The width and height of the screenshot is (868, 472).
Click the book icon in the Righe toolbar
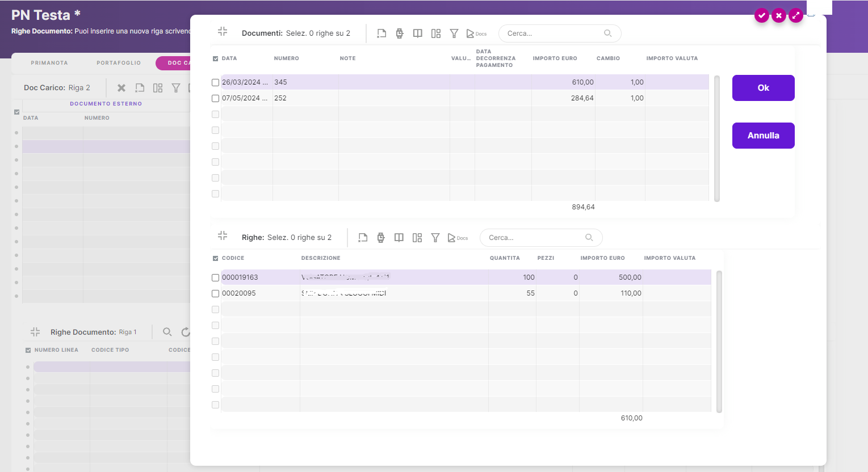[x=399, y=238]
